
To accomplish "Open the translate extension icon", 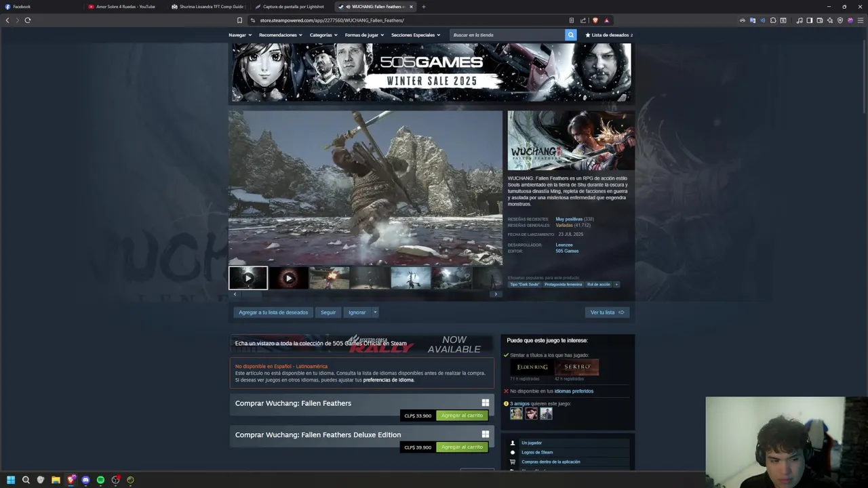I will pyautogui.click(x=753, y=20).
